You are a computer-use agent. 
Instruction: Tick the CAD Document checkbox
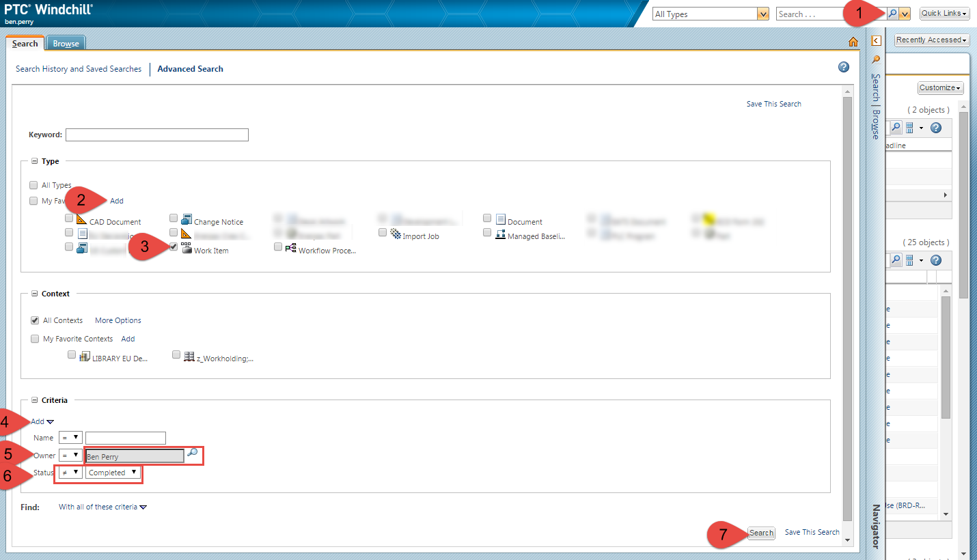[69, 219]
